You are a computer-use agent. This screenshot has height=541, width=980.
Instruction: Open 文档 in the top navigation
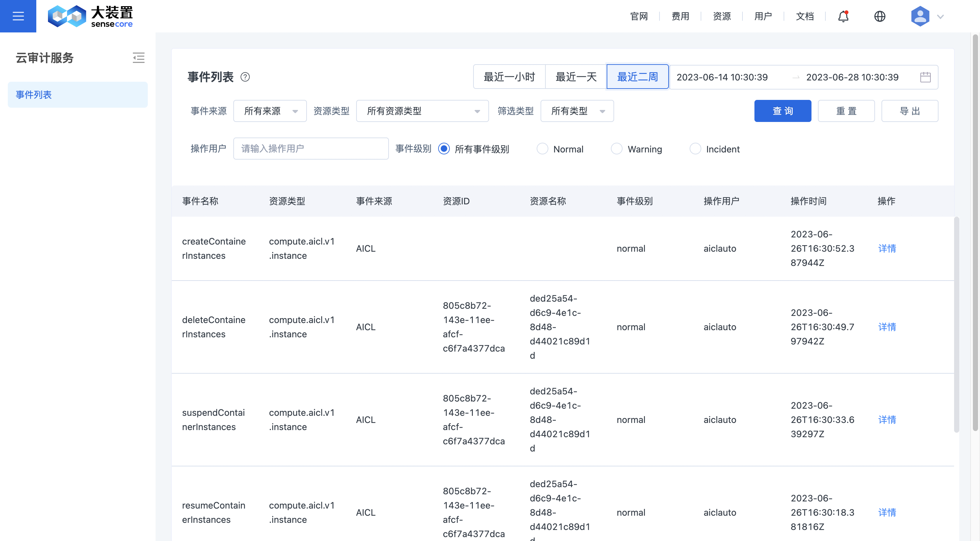(x=805, y=16)
